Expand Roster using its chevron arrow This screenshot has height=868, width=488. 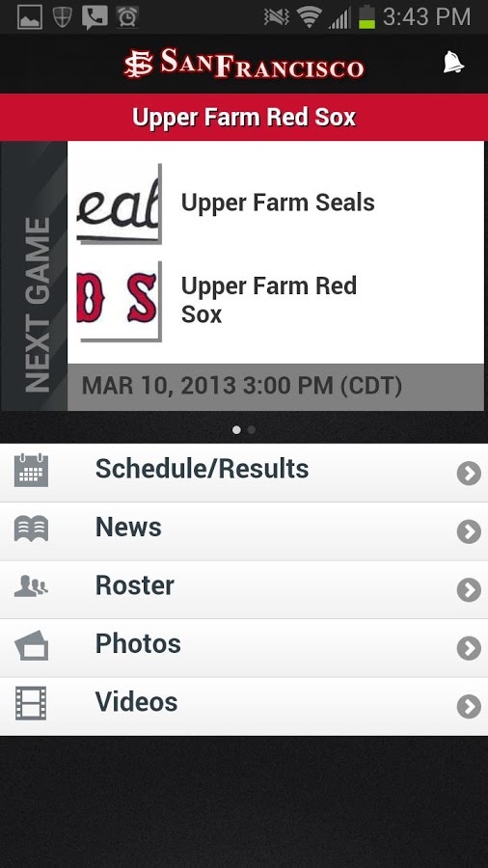pos(469,590)
